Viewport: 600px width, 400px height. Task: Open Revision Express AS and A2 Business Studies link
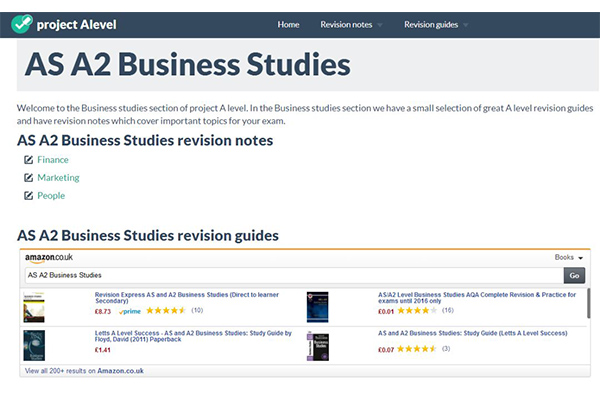187,298
